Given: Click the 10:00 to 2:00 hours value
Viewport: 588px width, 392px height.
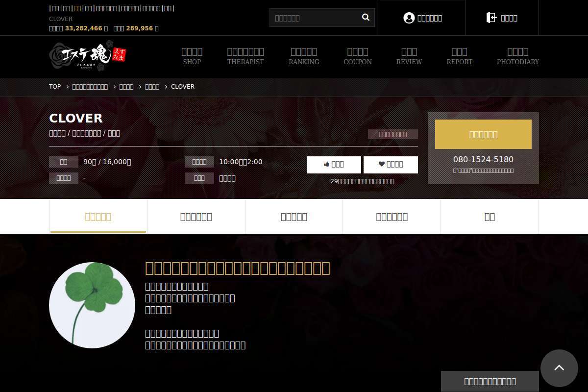Looking at the screenshot, I should [x=241, y=162].
